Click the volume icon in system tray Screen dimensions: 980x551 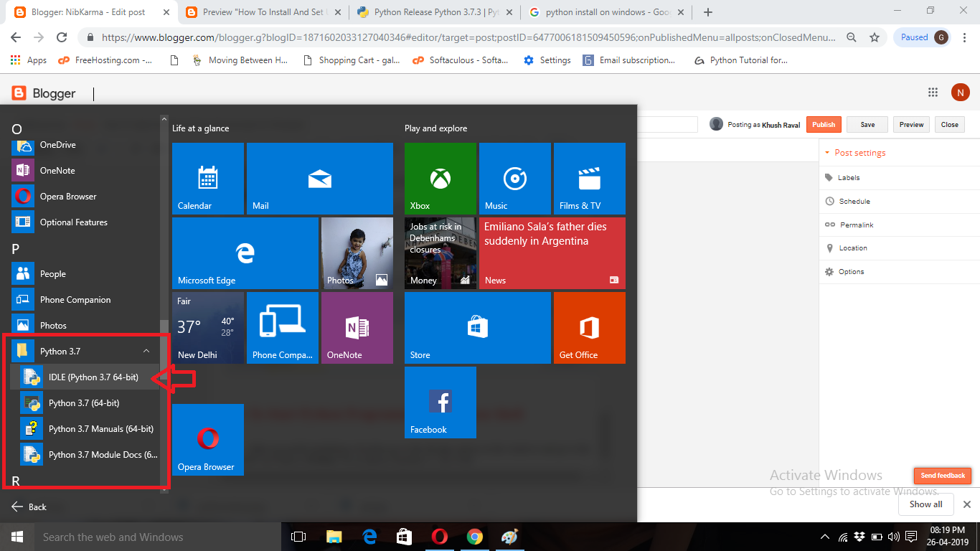893,537
